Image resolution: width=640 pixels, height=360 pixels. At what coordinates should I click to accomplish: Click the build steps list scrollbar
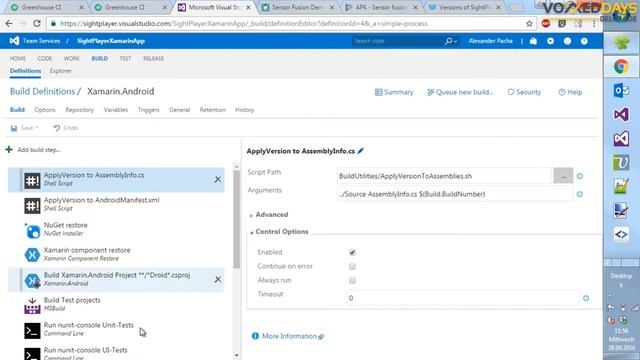coord(236,220)
